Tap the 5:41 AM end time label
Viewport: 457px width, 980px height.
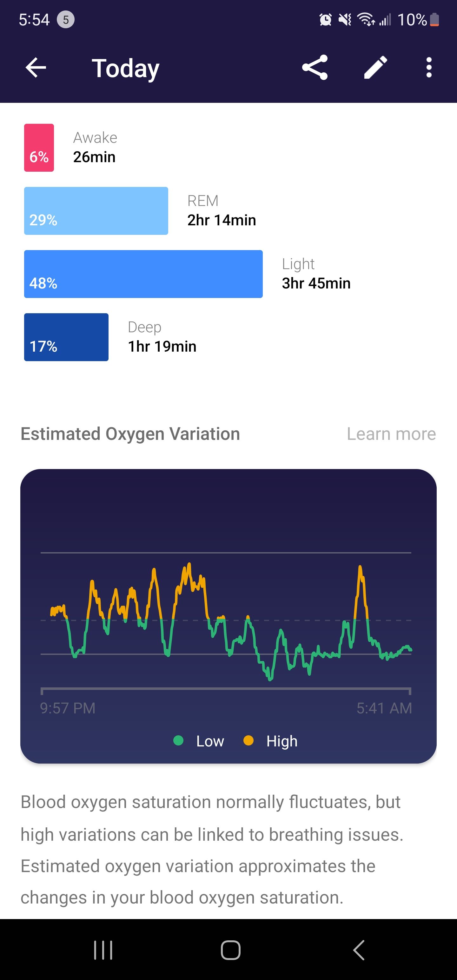click(384, 708)
